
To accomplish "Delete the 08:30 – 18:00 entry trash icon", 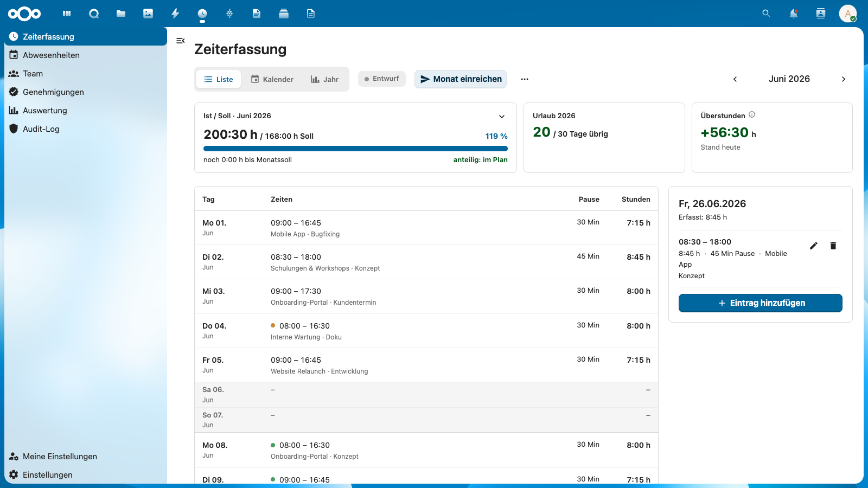I will pyautogui.click(x=833, y=246).
